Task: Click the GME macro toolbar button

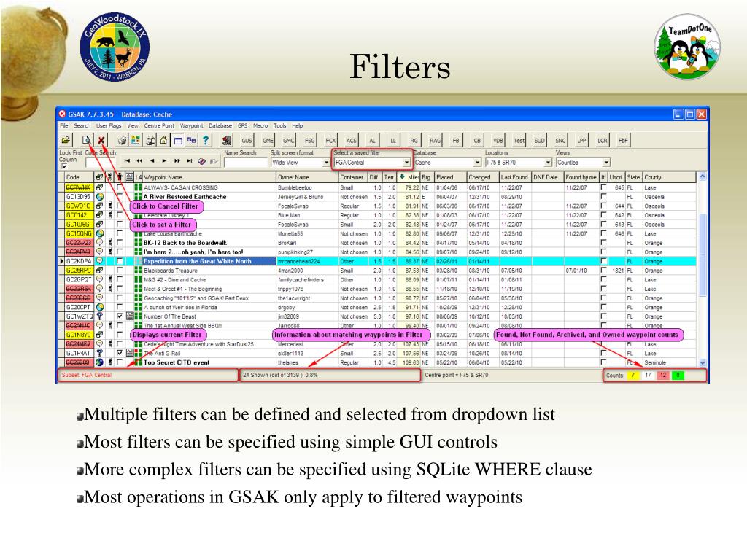Action: (x=268, y=141)
